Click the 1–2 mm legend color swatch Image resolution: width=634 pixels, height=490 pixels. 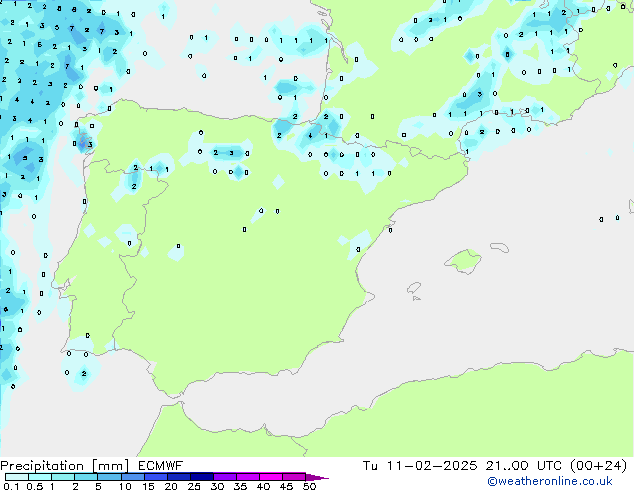pos(63,477)
